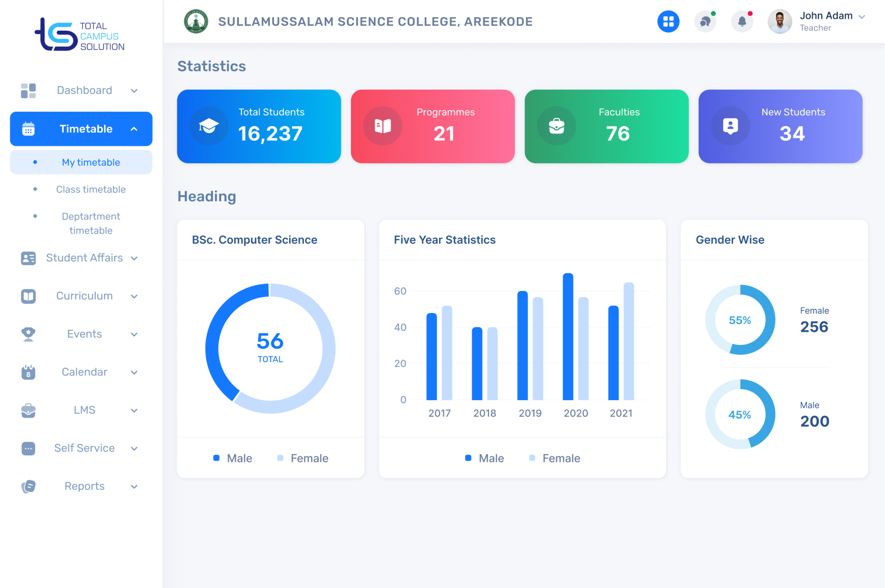The width and height of the screenshot is (885, 588).
Task: Click the Total Campus Solution logo
Action: 80,35
